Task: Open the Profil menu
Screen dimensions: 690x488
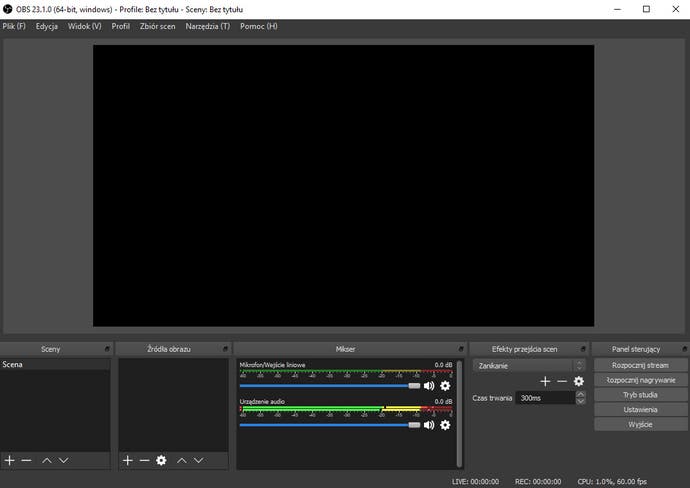Action: click(x=121, y=26)
